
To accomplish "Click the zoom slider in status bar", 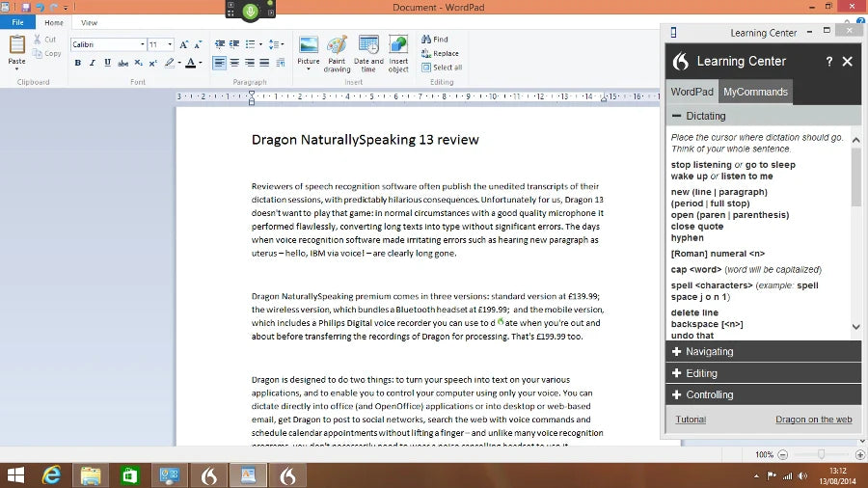I will click(821, 454).
